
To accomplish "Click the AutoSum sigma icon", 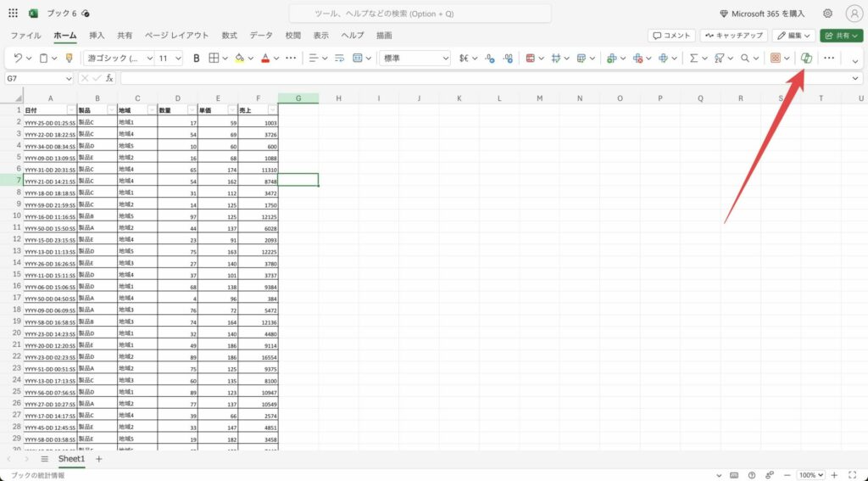I will click(693, 58).
